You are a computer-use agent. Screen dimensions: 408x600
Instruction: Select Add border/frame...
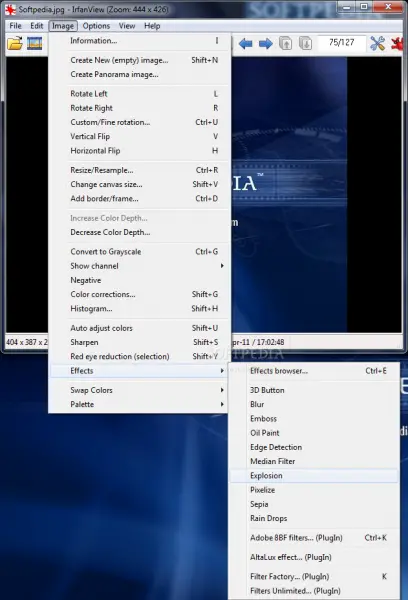(140, 198)
